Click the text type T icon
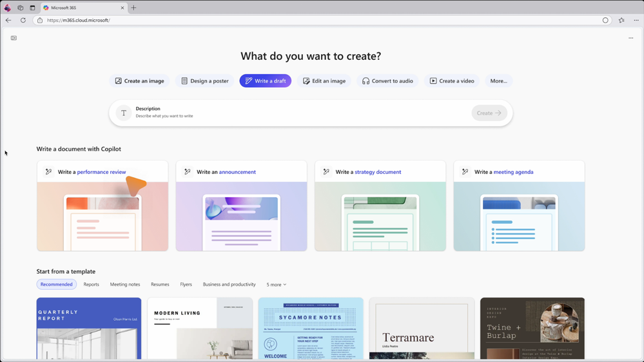 124,113
